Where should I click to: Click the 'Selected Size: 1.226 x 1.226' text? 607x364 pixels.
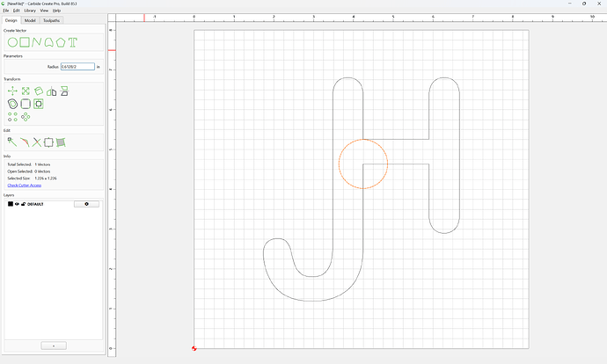coord(33,178)
